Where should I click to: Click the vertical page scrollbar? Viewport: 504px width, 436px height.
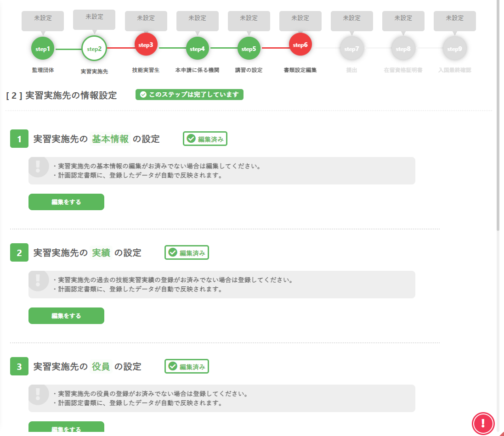point(498,115)
